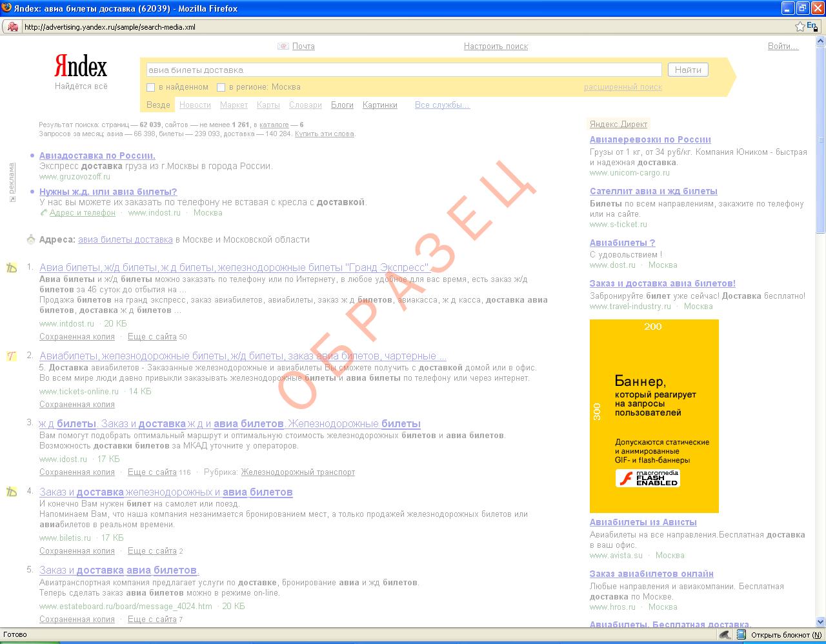
Task: Open the каталоге link in result stats
Action: tap(274, 125)
